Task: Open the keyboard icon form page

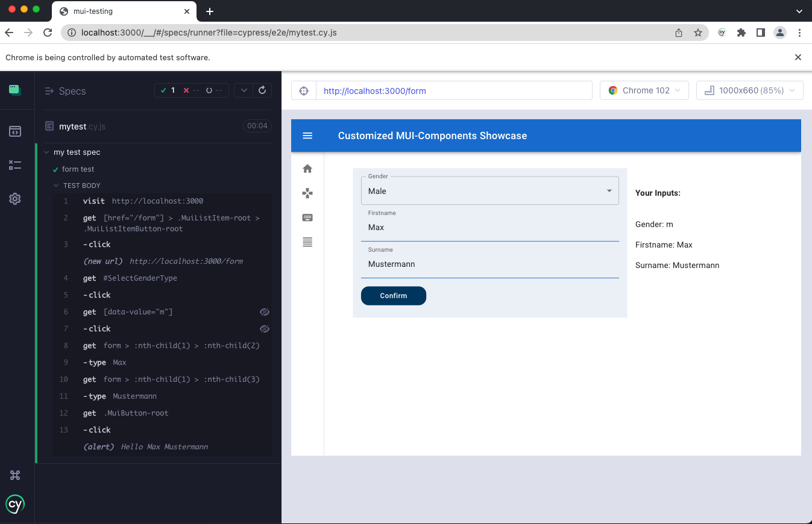Action: point(307,218)
